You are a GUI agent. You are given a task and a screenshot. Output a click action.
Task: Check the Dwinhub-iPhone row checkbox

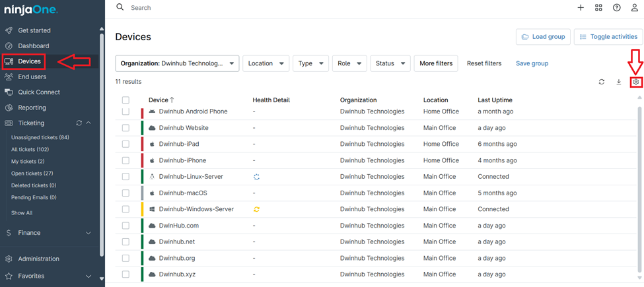click(125, 160)
